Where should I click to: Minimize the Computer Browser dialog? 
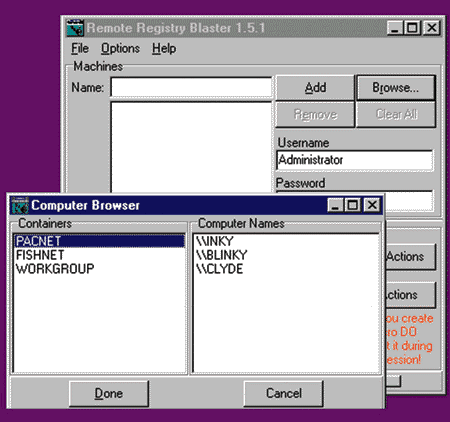335,205
